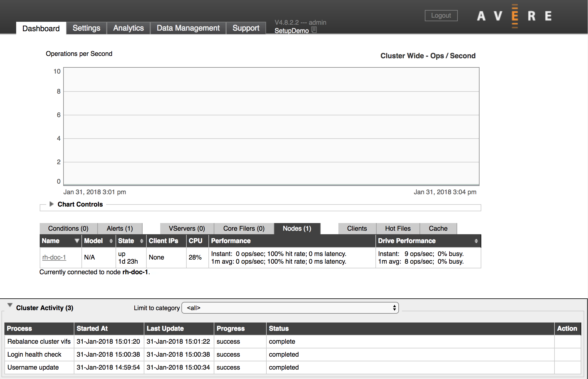This screenshot has width=588, height=379.
Task: Select the Nodes (1) panel icon
Action: coord(297,229)
